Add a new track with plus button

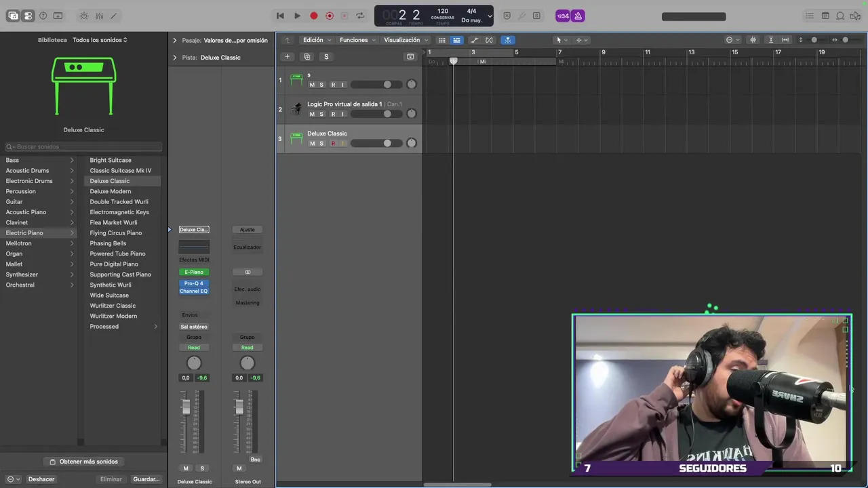pyautogui.click(x=288, y=57)
